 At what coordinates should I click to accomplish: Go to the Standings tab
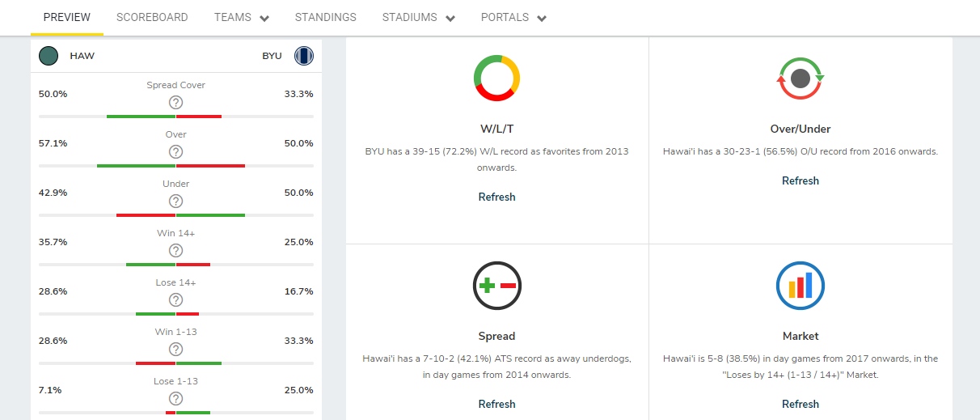(325, 17)
